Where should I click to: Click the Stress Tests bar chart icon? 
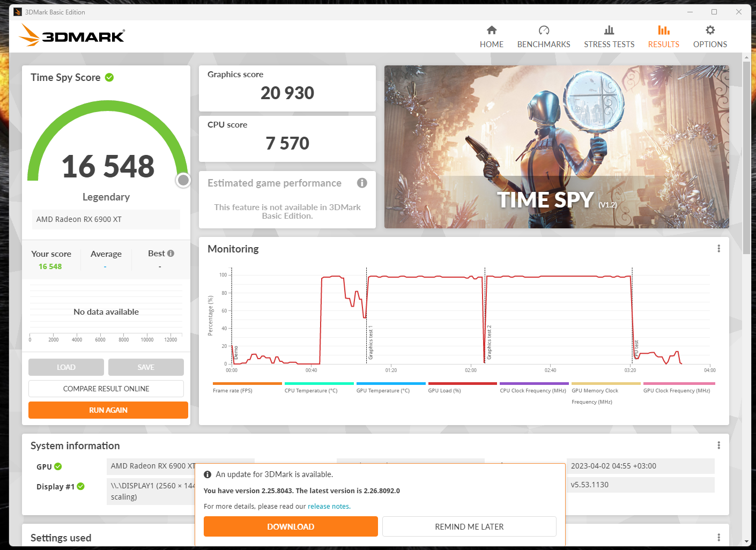[x=609, y=30]
